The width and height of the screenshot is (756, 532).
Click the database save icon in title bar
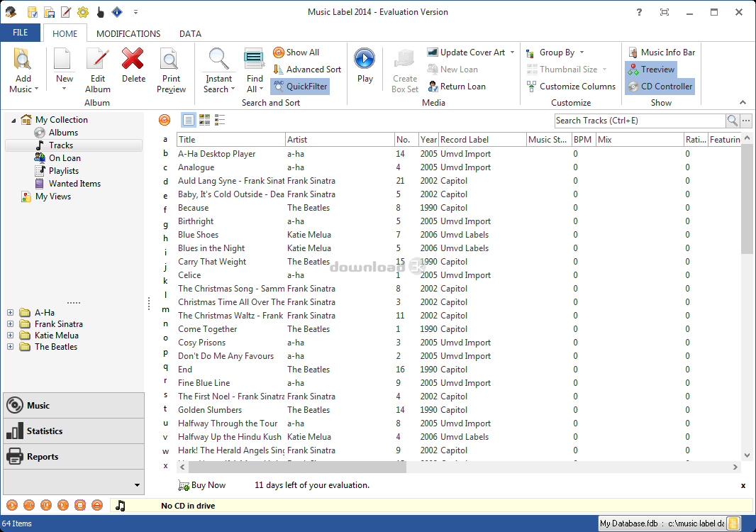coord(49,12)
